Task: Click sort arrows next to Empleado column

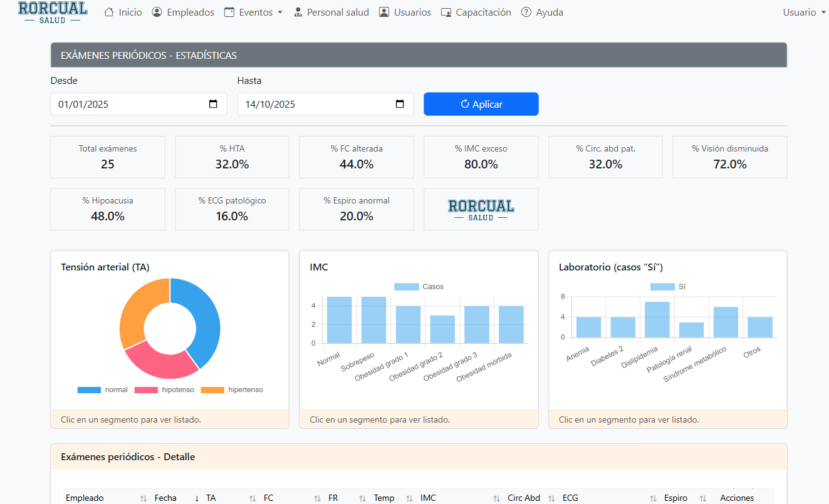Action: (143, 498)
